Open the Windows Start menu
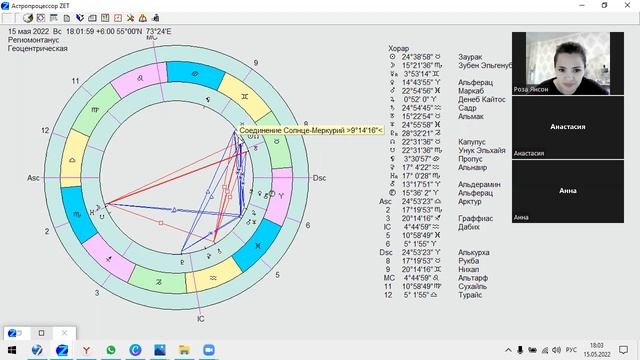 [x=11, y=350]
